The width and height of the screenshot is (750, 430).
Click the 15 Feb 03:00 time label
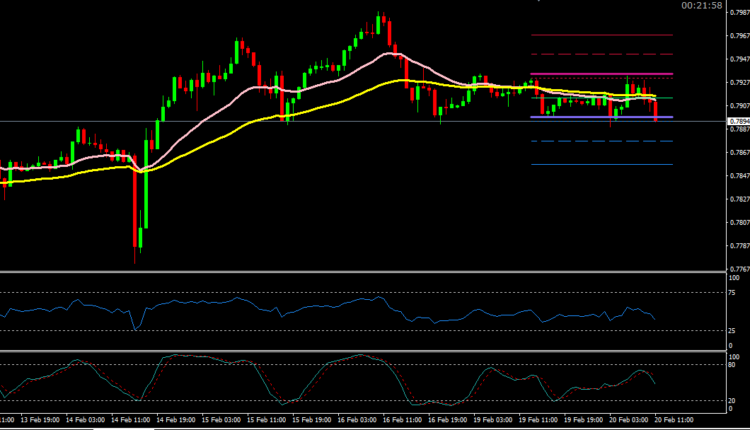tap(220, 420)
